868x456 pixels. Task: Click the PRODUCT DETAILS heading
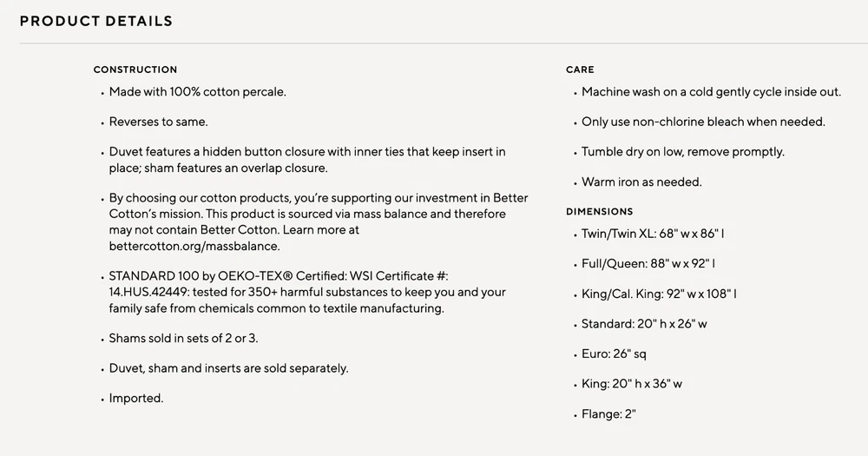(x=96, y=21)
